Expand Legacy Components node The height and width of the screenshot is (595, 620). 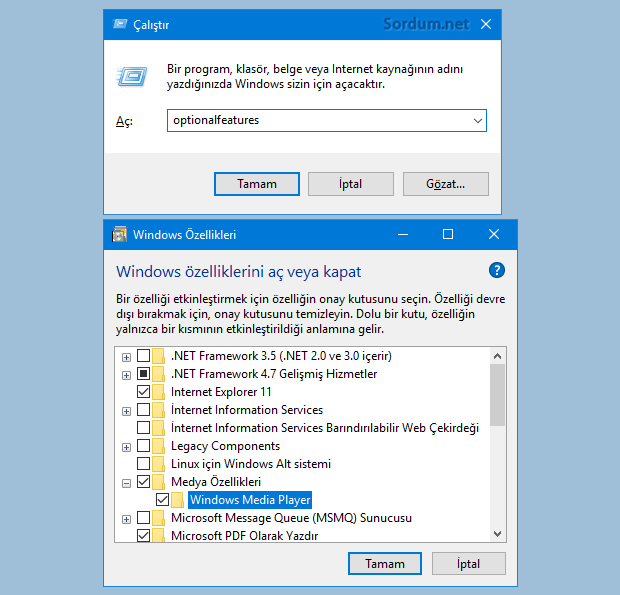tap(126, 448)
